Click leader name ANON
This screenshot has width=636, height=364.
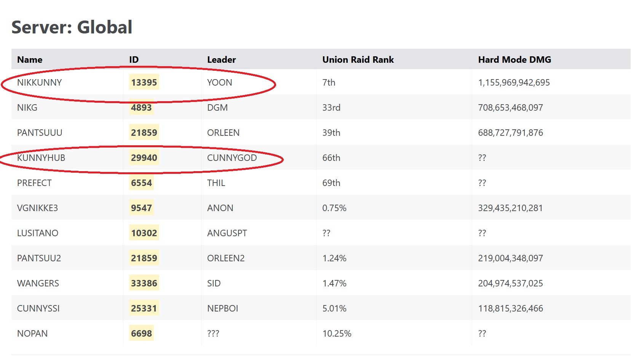(x=220, y=208)
